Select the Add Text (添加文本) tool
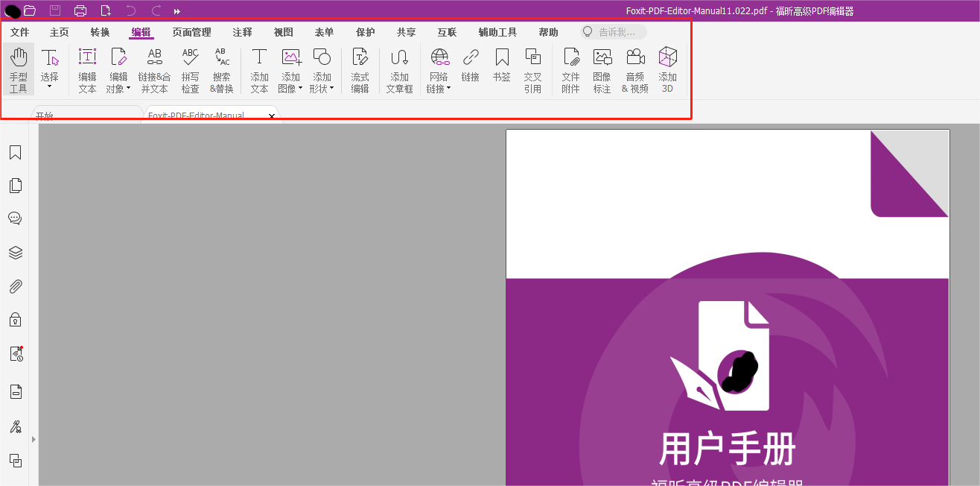 259,70
